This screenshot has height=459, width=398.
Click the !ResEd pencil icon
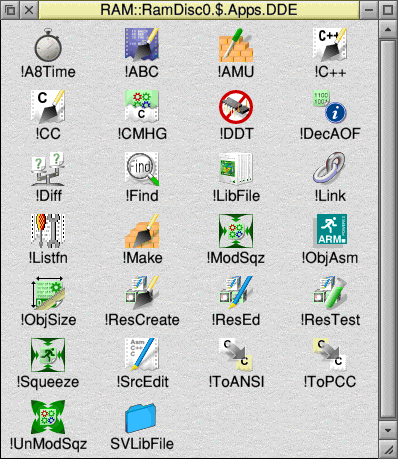click(x=236, y=293)
